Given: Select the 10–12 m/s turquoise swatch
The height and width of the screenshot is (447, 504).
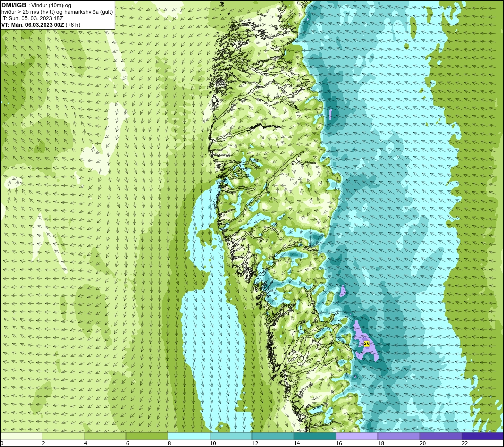Looking at the screenshot, I should pyautogui.click(x=231, y=436).
